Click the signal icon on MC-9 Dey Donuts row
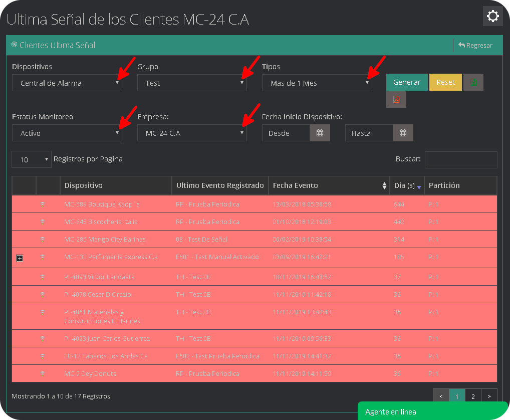 43,373
